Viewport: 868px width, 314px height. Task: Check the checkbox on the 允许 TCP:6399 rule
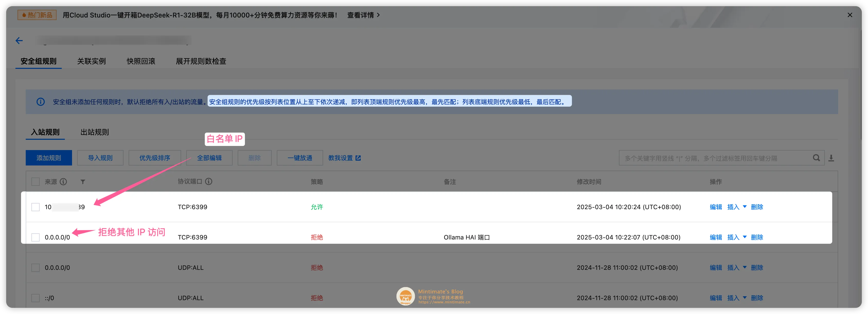pos(36,207)
